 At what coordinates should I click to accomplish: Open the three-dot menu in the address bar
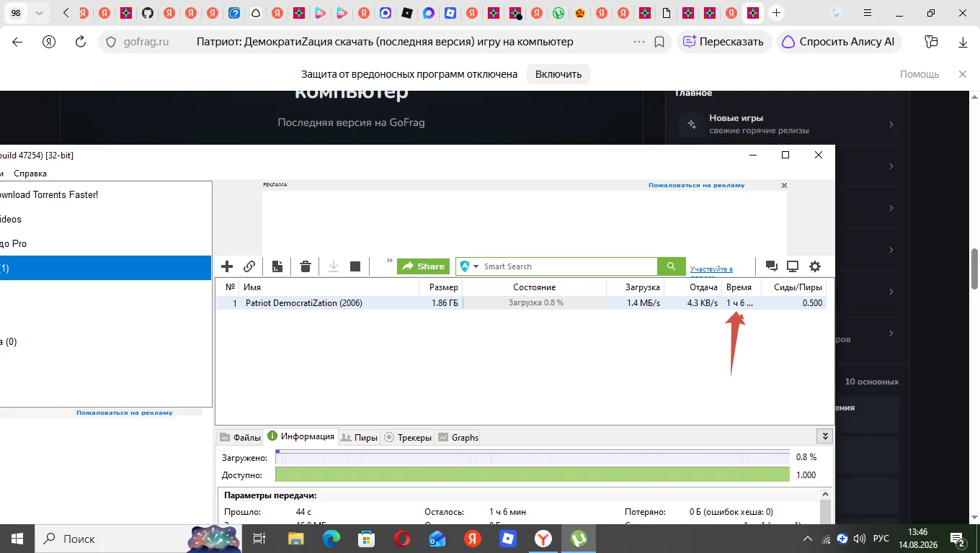point(639,42)
